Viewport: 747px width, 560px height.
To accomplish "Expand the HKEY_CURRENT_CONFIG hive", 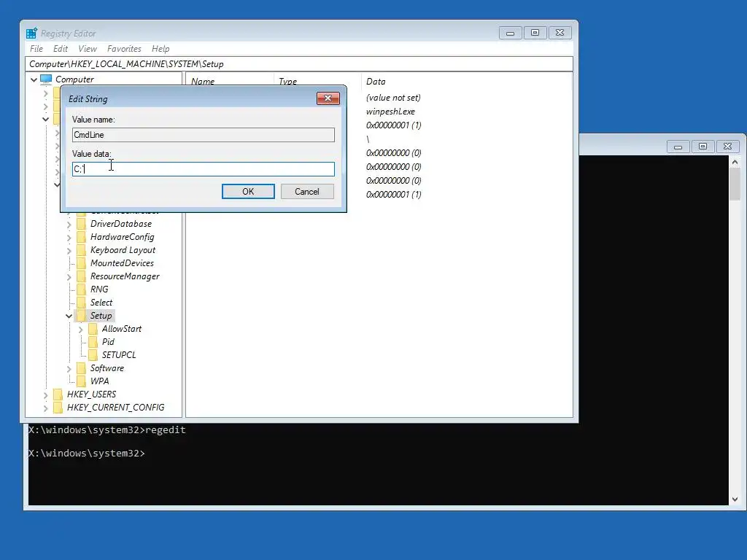I will coord(46,408).
